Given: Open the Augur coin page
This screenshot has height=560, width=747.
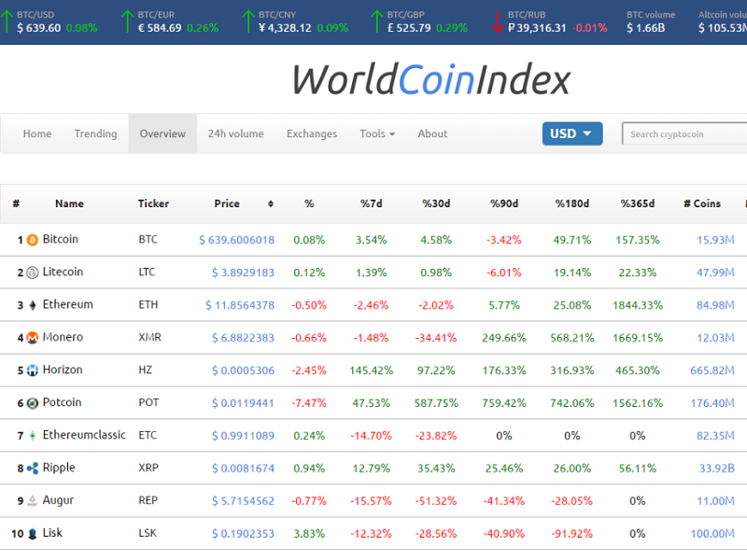Looking at the screenshot, I should [x=58, y=500].
